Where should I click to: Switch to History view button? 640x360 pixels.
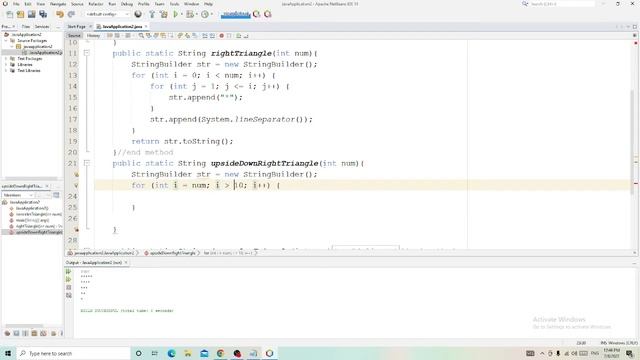[x=93, y=36]
